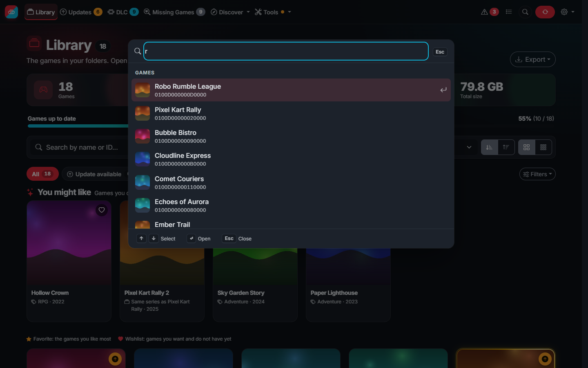Viewport: 588px width, 368px height.
Task: Click the Esc button beside the palette input
Action: coord(440,52)
